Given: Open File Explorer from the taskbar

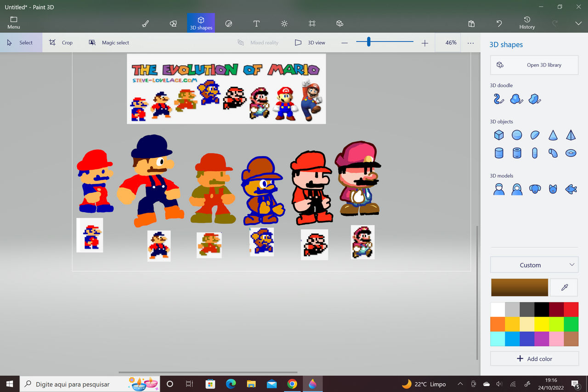Looking at the screenshot, I should pyautogui.click(x=251, y=384).
